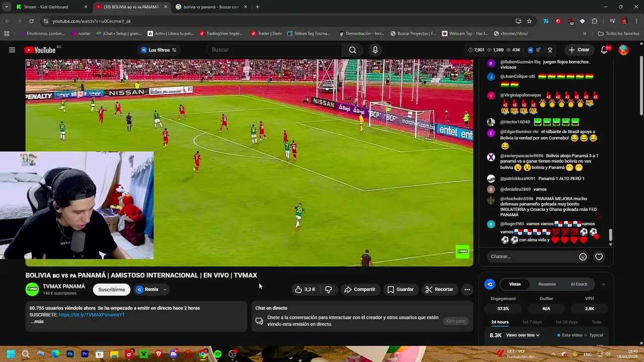Like the video with 3,2 K likes

[x=305, y=290]
